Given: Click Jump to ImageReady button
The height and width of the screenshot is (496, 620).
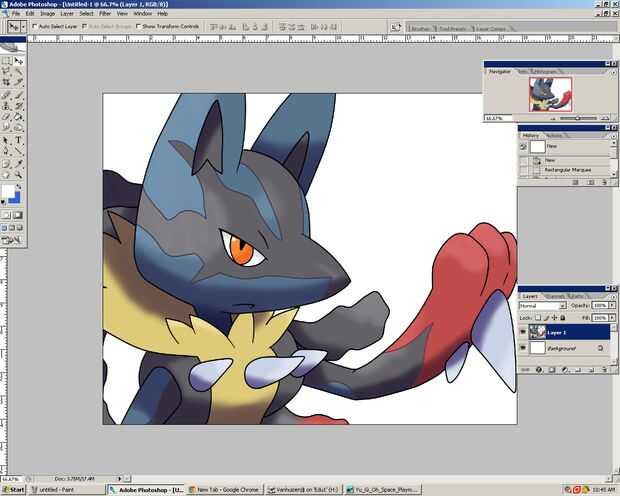Looking at the screenshot, I should click(x=11, y=240).
